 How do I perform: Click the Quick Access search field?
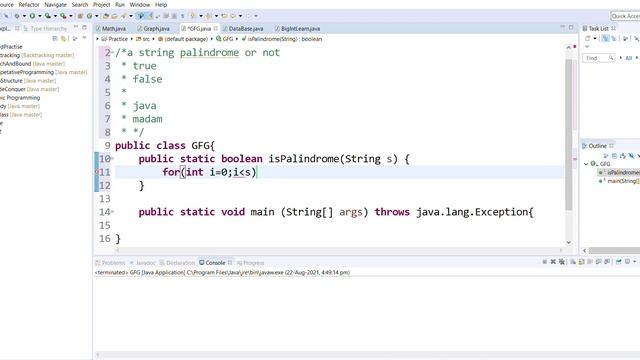coord(625,16)
